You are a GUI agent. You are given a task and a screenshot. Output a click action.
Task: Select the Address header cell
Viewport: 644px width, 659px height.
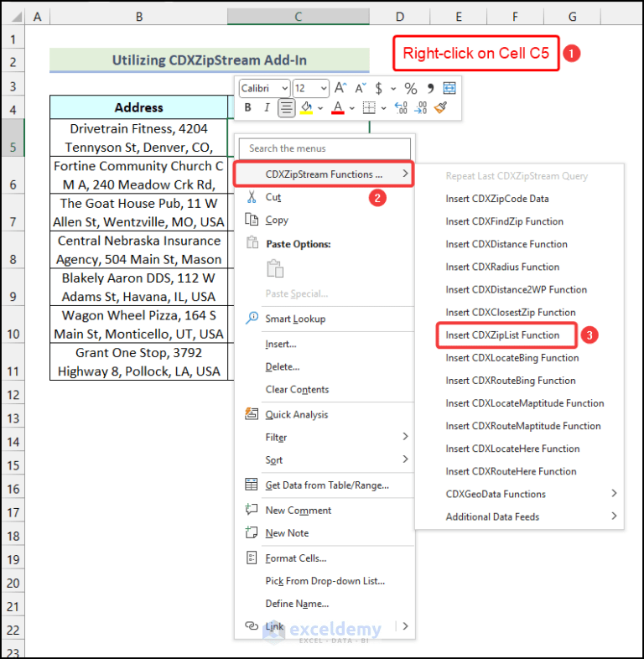138,107
